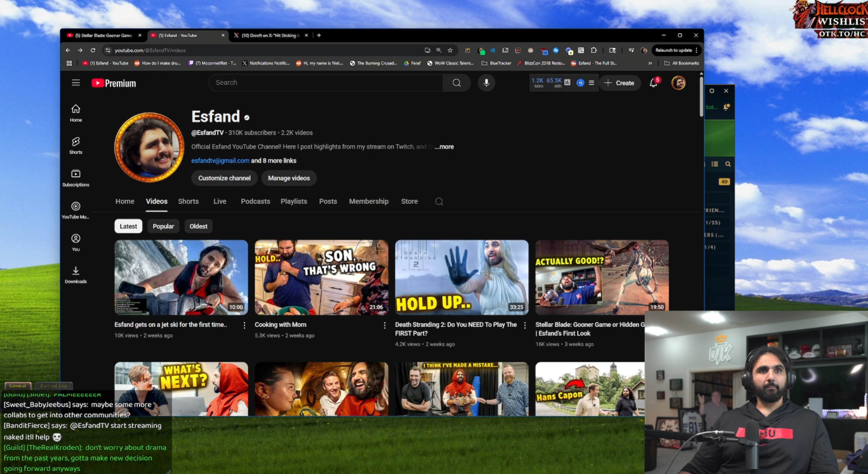Switch to the Podcasts tab
The width and height of the screenshot is (868, 474).
pyautogui.click(x=255, y=201)
